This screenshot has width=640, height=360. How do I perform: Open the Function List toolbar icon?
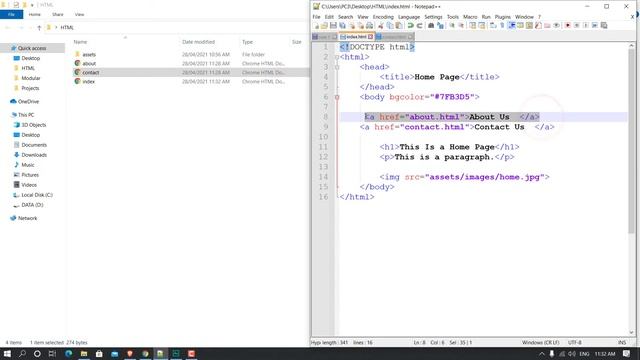coord(538,25)
